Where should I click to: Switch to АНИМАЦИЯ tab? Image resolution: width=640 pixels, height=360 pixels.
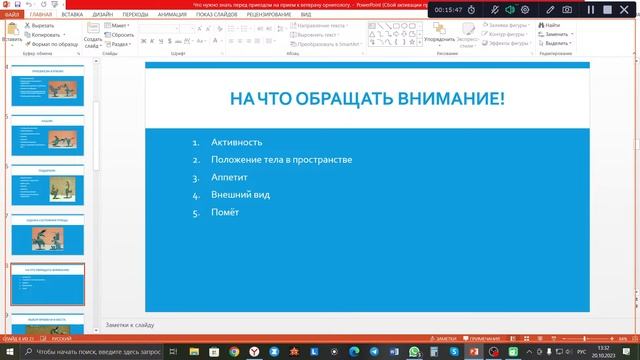[172, 14]
